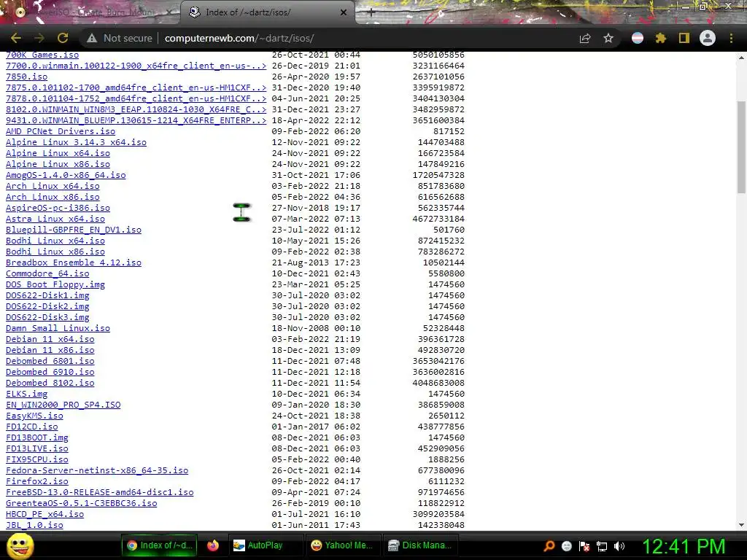Screen dimensions: 747x560
Task: Open Fedora-Server-netinst-x86_64-35.iso link
Action: pos(97,471)
